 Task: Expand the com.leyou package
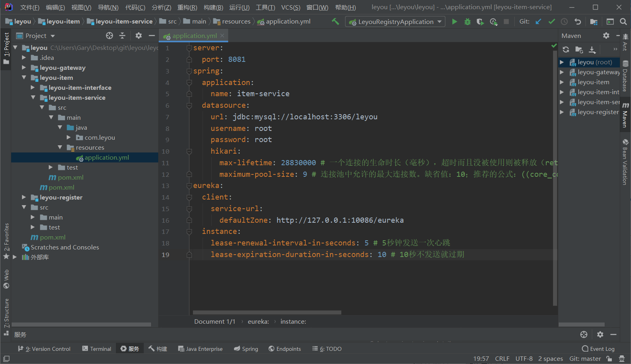click(x=69, y=138)
